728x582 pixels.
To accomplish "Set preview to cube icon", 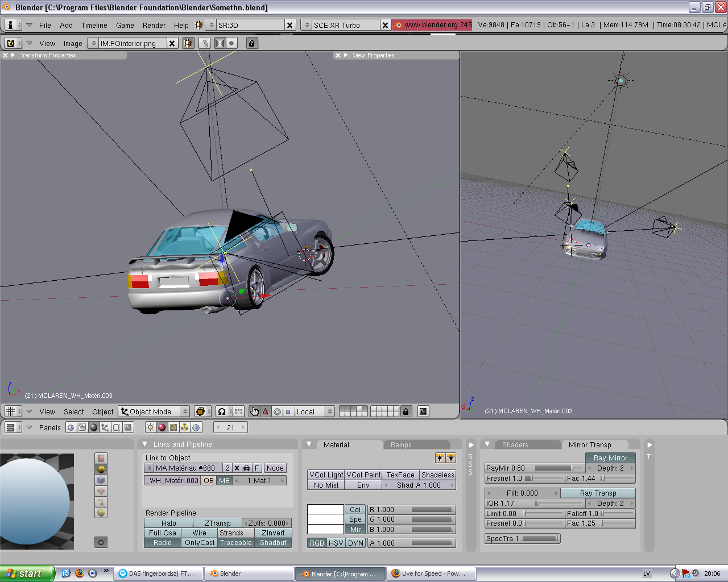I will [101, 480].
